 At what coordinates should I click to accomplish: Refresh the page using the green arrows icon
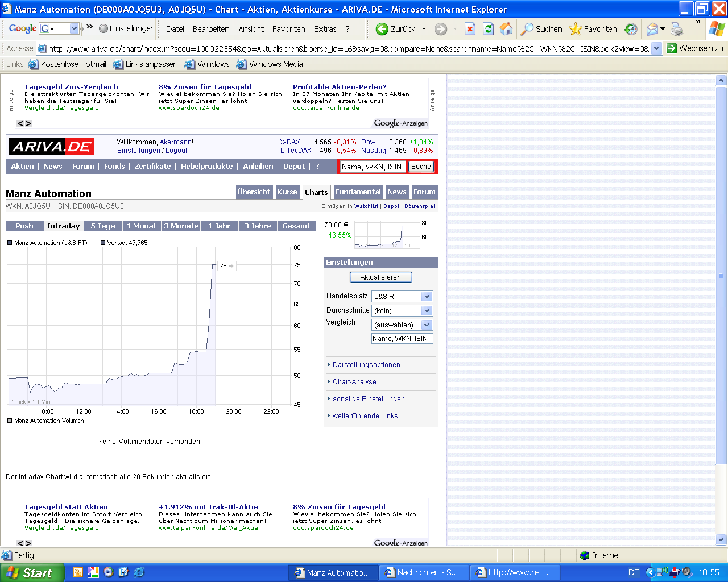click(x=488, y=29)
